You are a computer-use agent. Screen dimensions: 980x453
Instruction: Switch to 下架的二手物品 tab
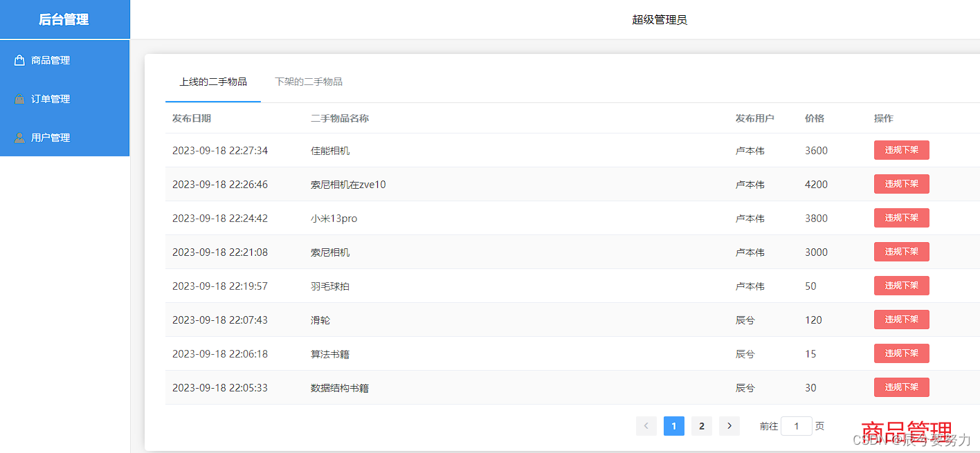click(x=309, y=82)
